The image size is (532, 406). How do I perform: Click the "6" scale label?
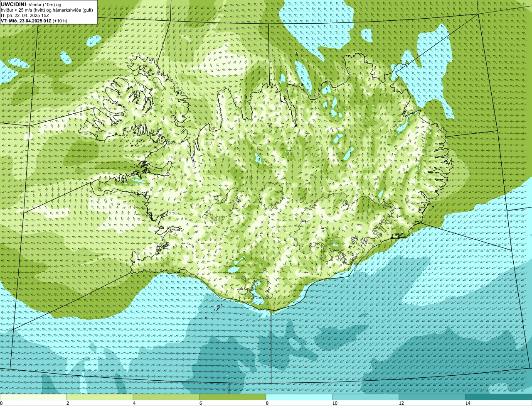[x=200, y=403]
